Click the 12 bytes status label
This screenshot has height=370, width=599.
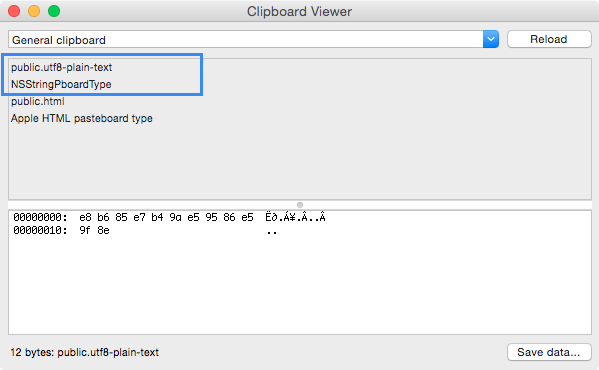click(x=84, y=352)
